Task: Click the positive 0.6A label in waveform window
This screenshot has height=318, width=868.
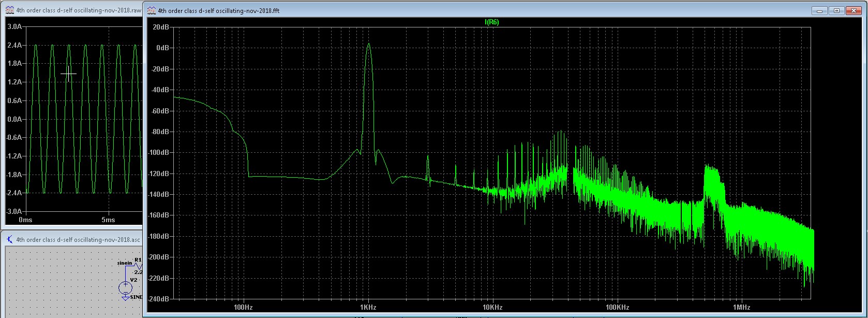Action: (14, 100)
